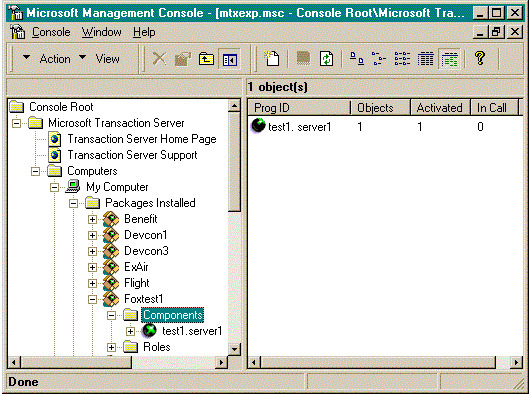Toggle the show/hide scope pane icon
The height and width of the screenshot is (394, 530).
click(x=230, y=60)
